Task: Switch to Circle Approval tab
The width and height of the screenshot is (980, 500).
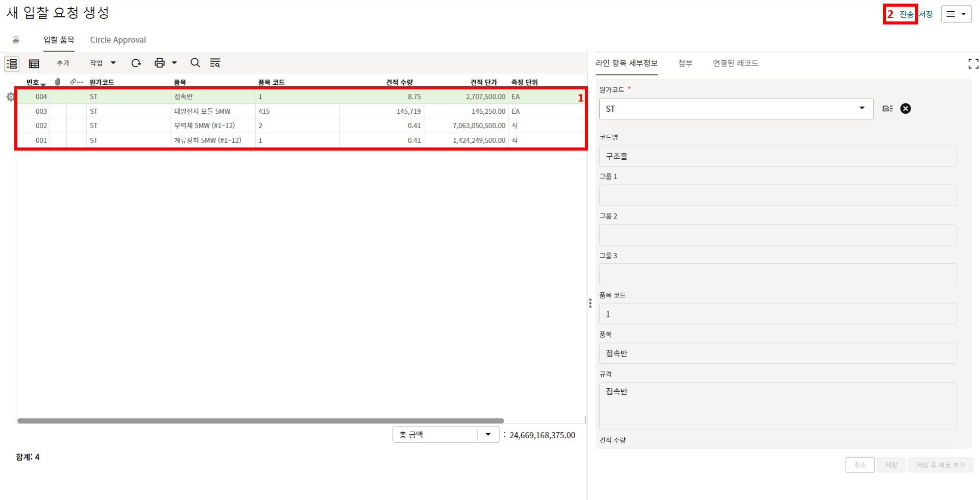Action: pyautogui.click(x=118, y=40)
